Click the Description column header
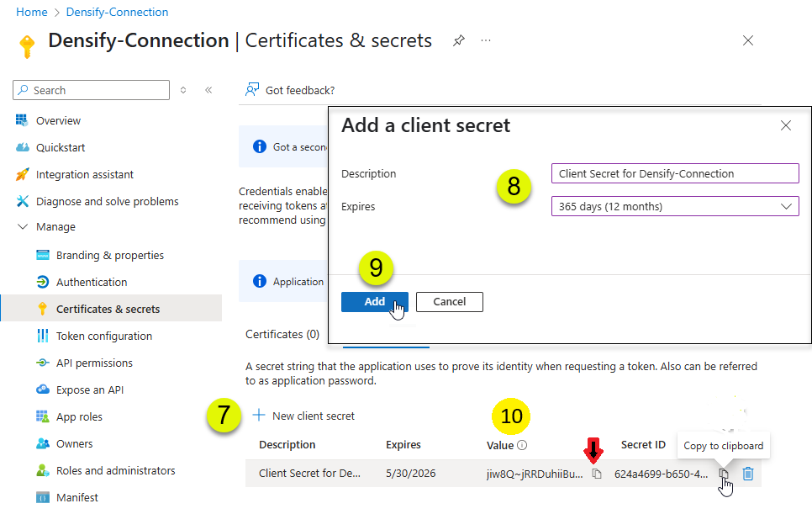Viewport: 812px width, 514px height. (287, 444)
